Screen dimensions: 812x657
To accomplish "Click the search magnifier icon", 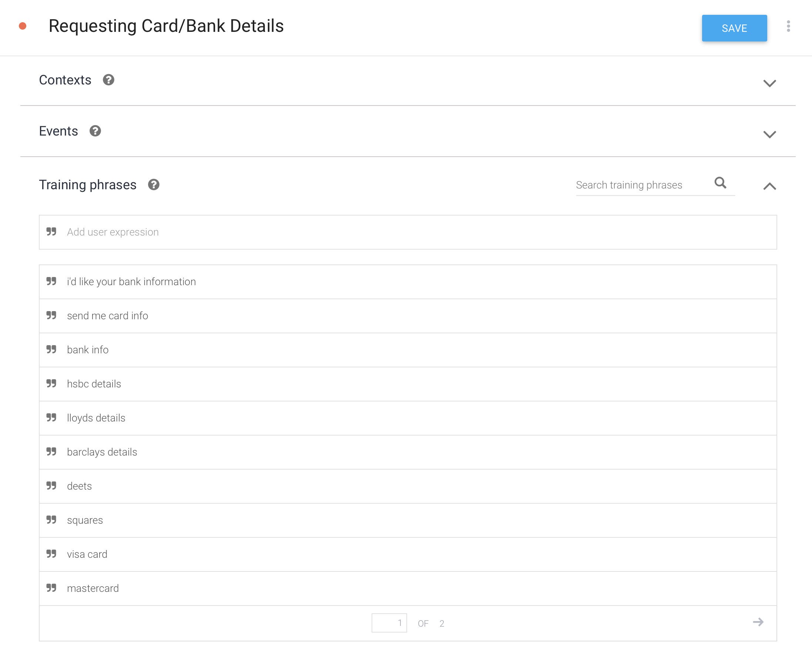I will coord(720,183).
